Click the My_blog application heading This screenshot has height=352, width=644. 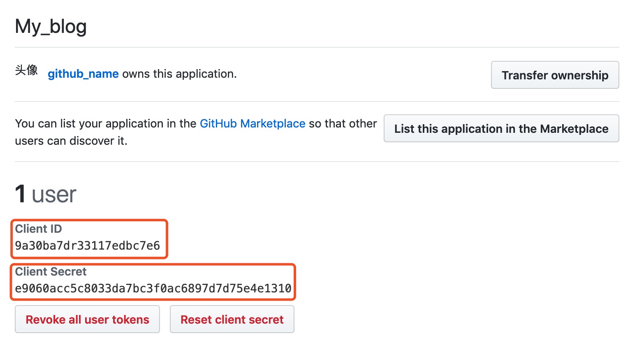[x=51, y=27]
